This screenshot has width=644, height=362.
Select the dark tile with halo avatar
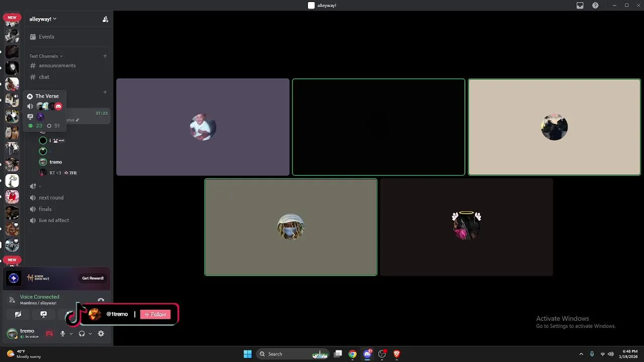click(x=466, y=227)
